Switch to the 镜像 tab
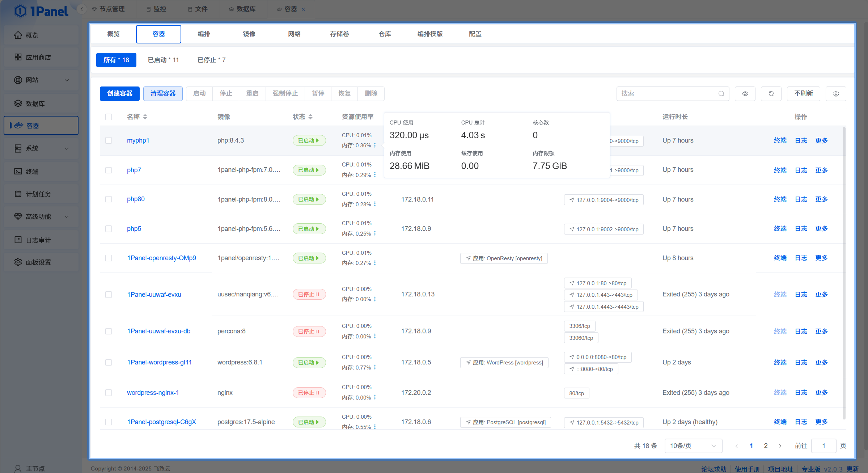This screenshot has height=473, width=868. point(249,34)
